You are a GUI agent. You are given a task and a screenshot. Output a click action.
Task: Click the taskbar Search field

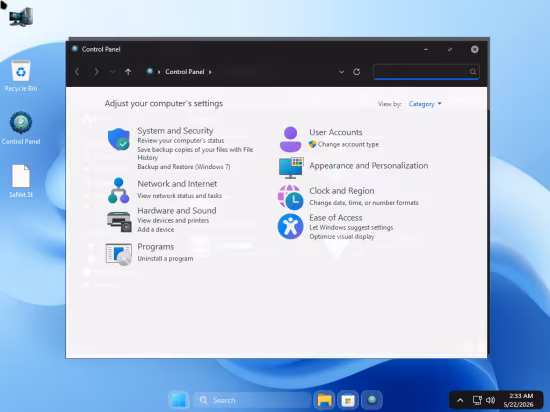pos(252,400)
